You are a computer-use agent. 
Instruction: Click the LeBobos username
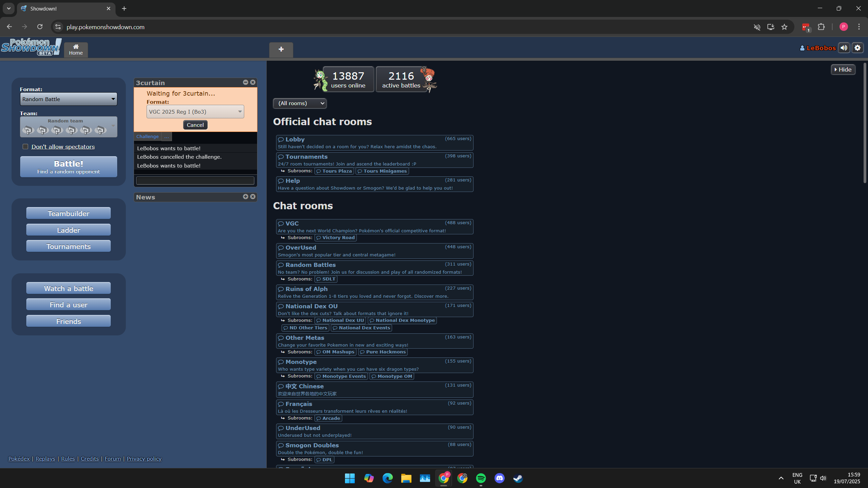point(821,48)
